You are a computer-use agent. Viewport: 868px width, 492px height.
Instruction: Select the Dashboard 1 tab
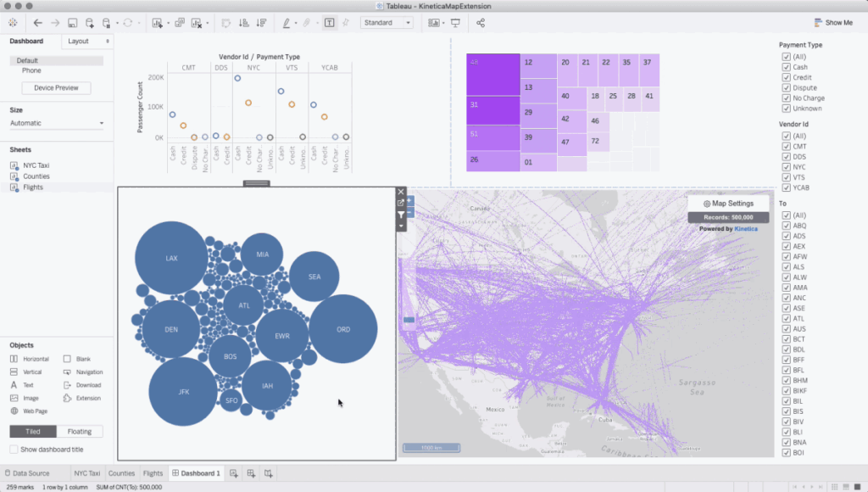point(196,473)
